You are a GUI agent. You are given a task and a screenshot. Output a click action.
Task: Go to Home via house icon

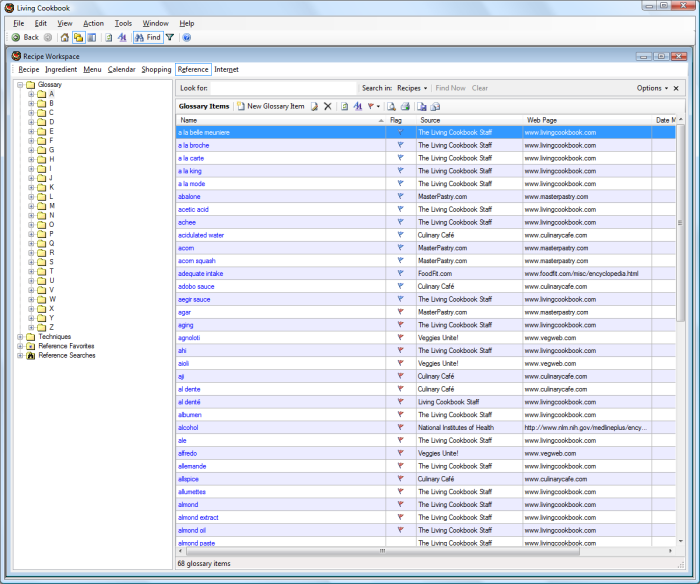[x=65, y=38]
